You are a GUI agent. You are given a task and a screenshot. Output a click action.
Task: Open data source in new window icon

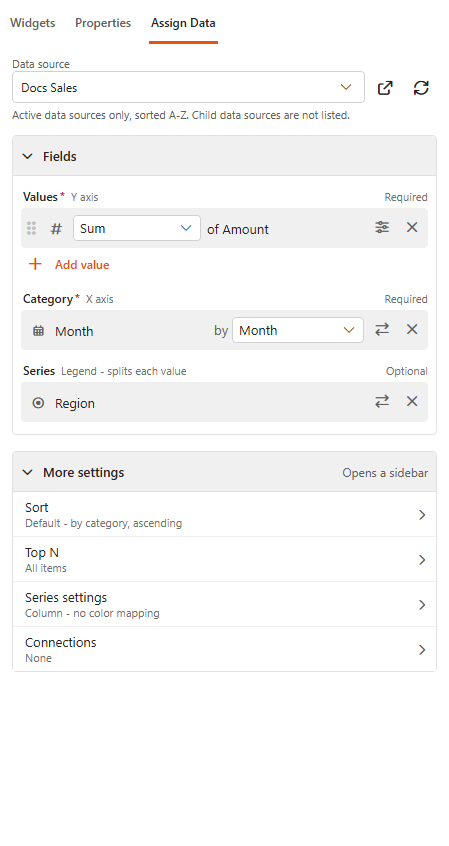click(385, 88)
